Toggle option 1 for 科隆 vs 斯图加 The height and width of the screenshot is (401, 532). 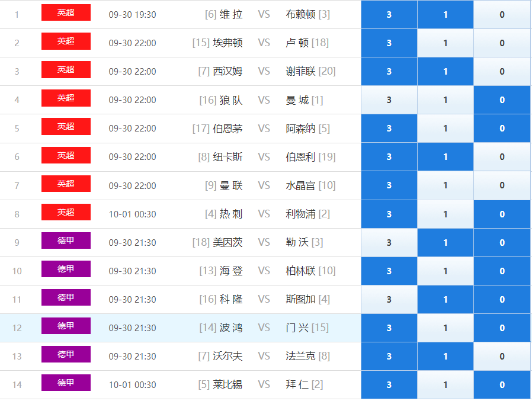pyautogui.click(x=446, y=300)
